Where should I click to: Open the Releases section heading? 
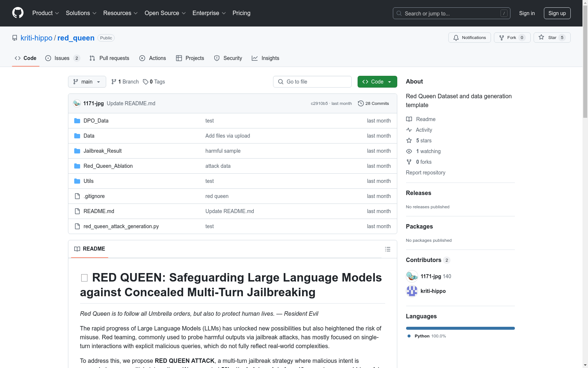coord(419,193)
